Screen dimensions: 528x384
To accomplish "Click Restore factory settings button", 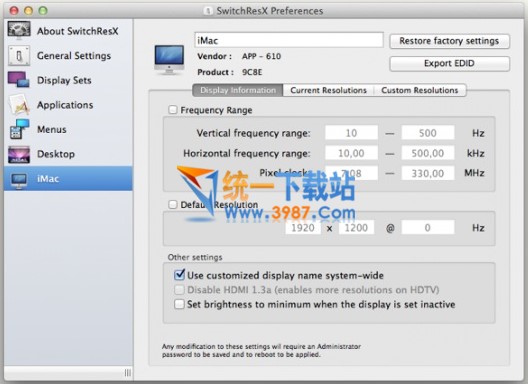I will [x=449, y=41].
